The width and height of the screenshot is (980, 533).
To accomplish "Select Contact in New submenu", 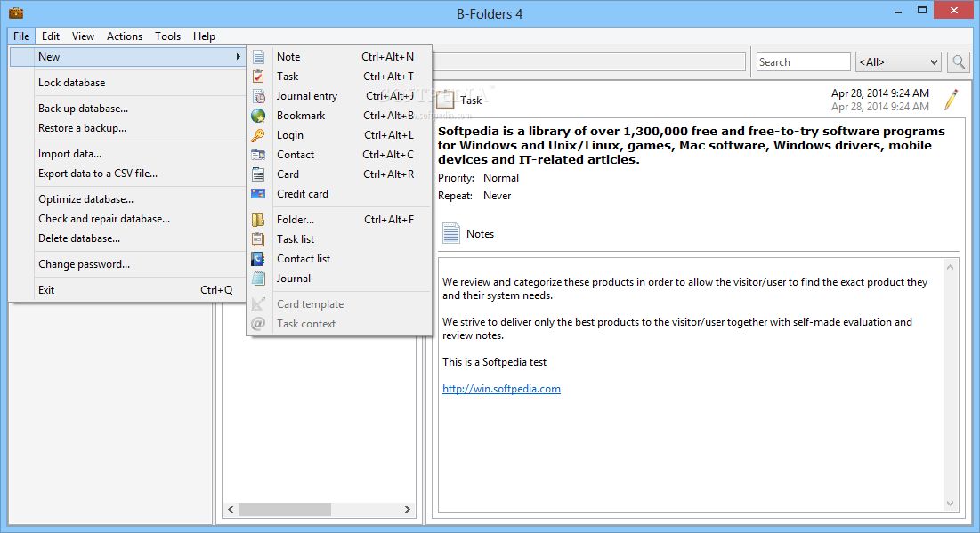I will click(x=339, y=155).
